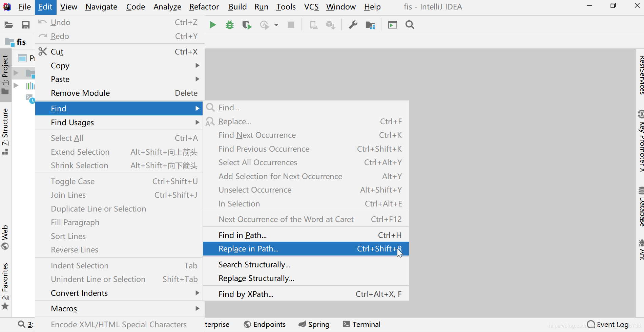Viewport: 644px width, 332px height.
Task: Choose Replace in Path...
Action: click(x=306, y=248)
